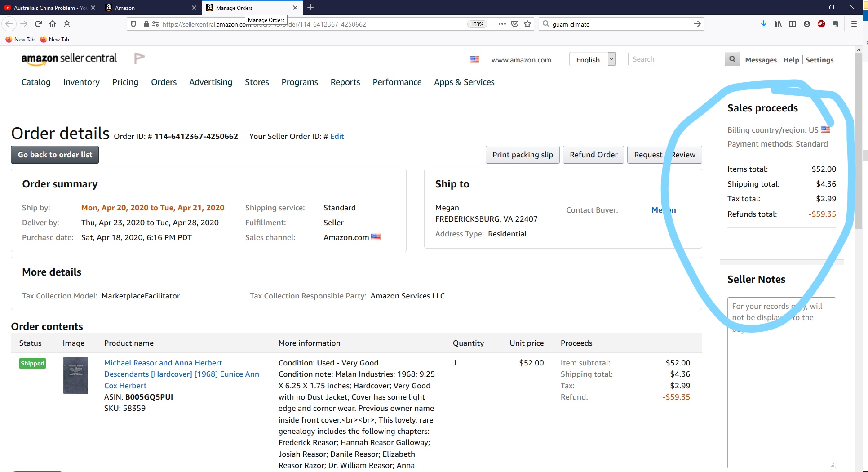Open Adblock Plus extension icon
Image resolution: width=868 pixels, height=472 pixels.
pyautogui.click(x=821, y=24)
